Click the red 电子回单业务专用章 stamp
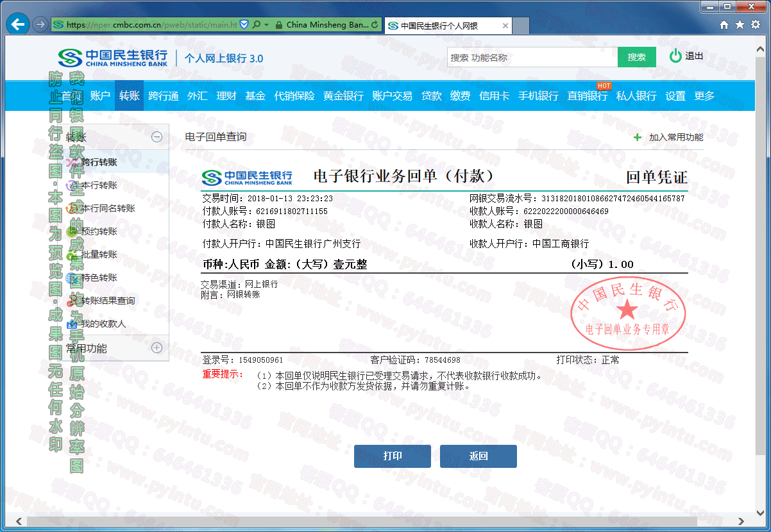The image size is (771, 532). pos(628,312)
